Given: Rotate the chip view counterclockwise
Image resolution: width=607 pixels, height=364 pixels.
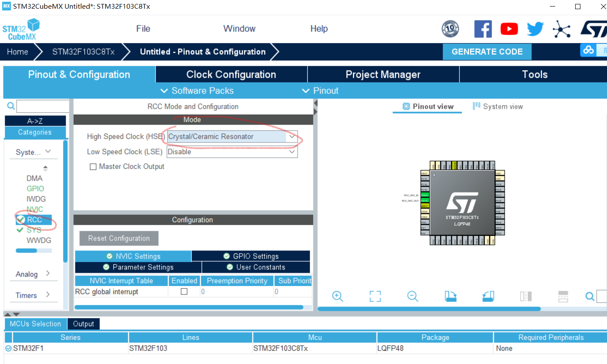Looking at the screenshot, I should click(488, 297).
